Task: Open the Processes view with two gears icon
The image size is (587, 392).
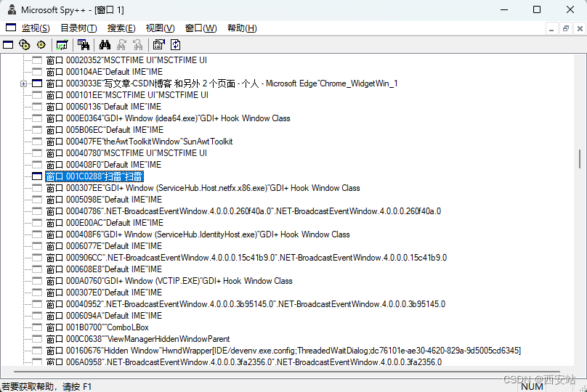Action: [x=25, y=45]
